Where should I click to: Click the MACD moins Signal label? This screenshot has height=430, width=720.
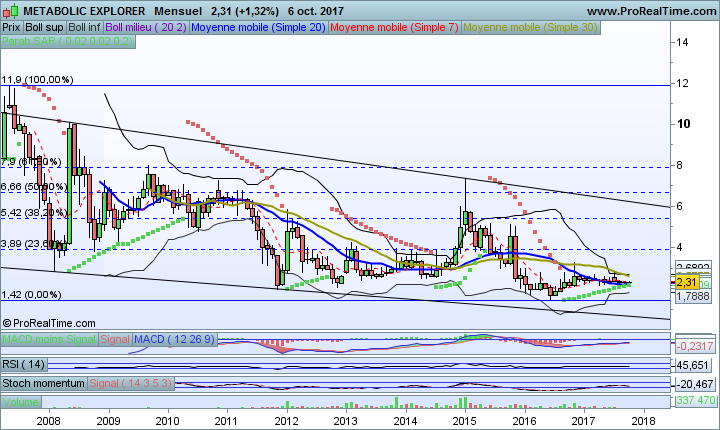[x=49, y=339]
